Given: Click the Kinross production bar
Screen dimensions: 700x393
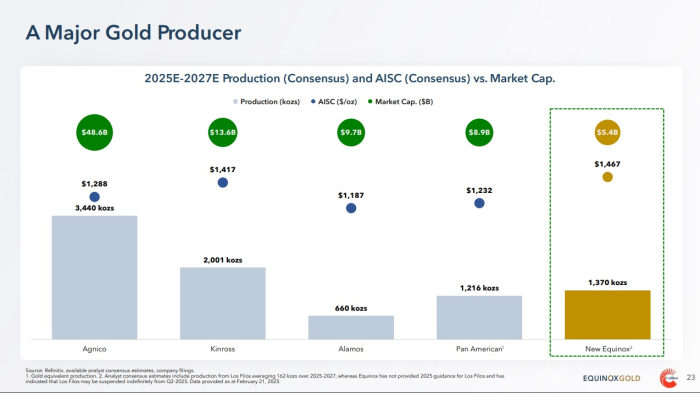Looking at the screenshot, I should [x=222, y=303].
